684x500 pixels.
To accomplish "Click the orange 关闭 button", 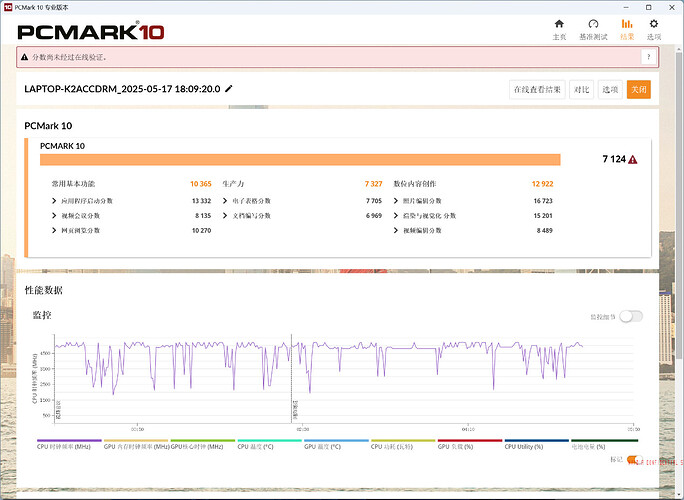I will click(638, 90).
